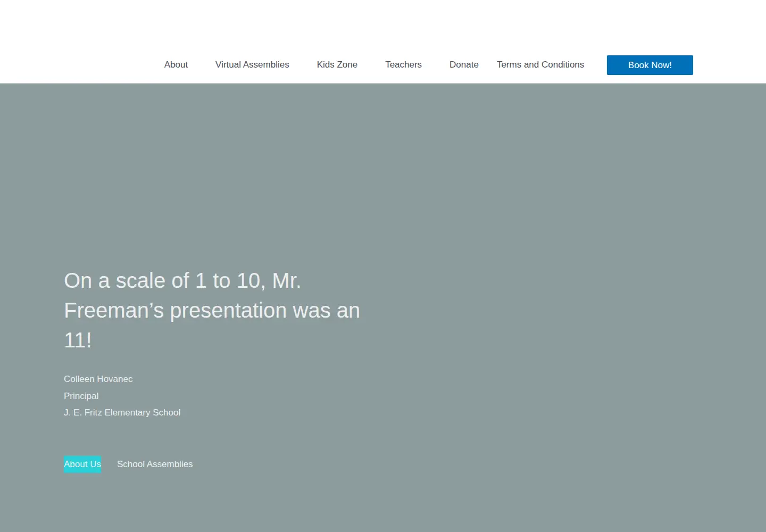Open School Assemblies link below testimonial

[155, 464]
